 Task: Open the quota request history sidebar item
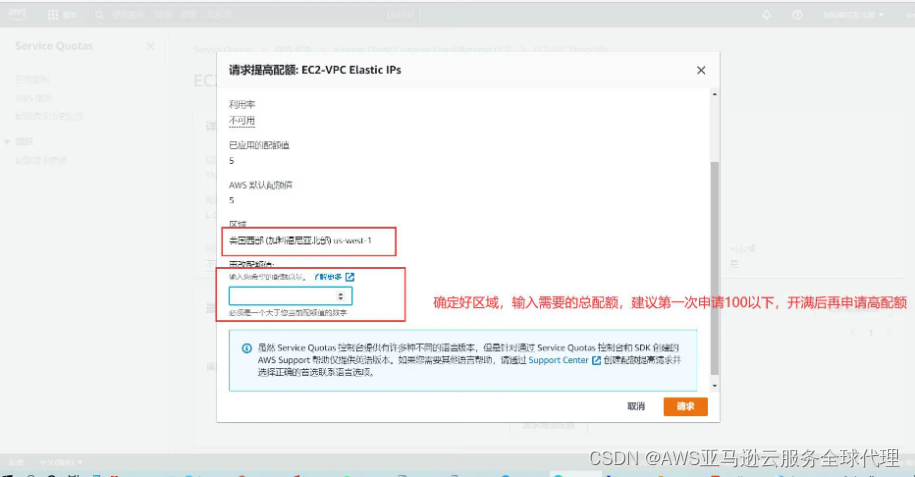[50, 117]
